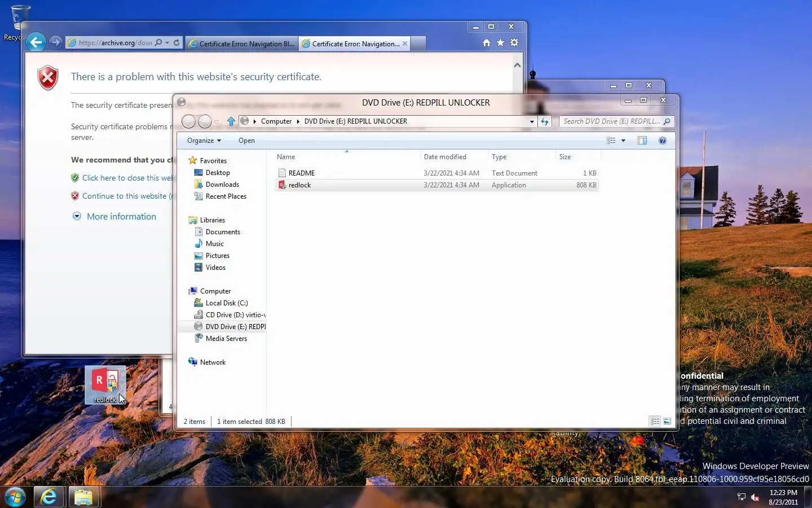The image size is (812, 508).
Task: Reload the page in Internet Explorer
Action: click(x=176, y=42)
